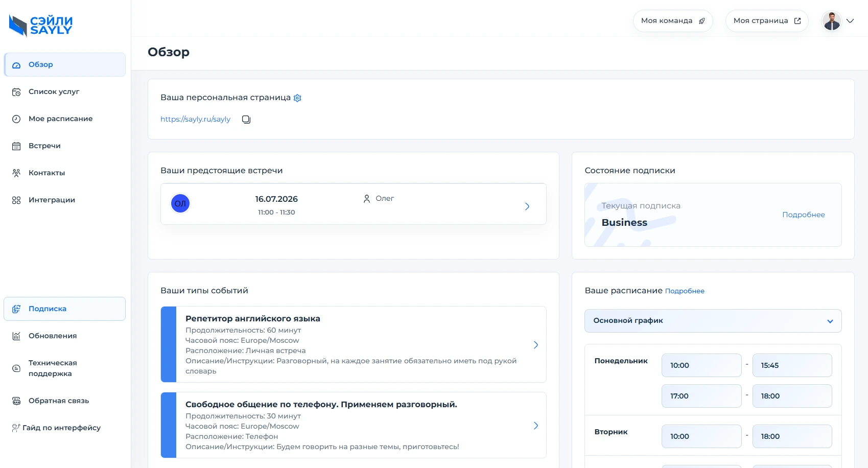Go to Встречи menu item

[64, 146]
